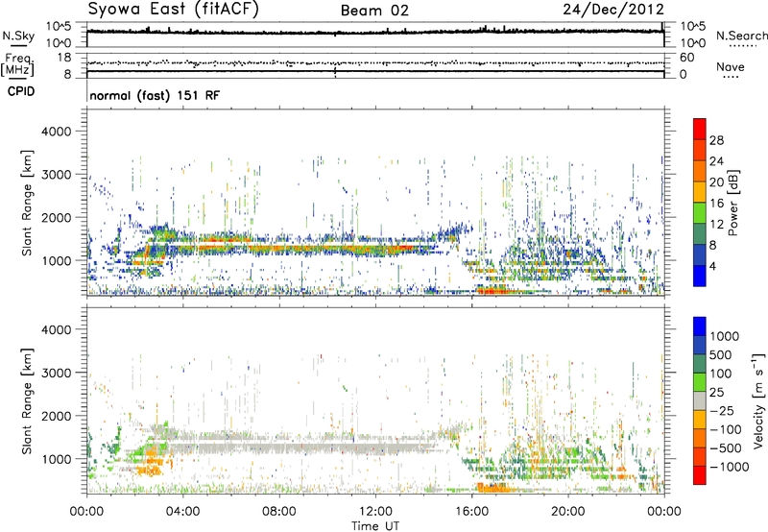Click the 'Freq. [MHz]' axis label

(x=17, y=65)
